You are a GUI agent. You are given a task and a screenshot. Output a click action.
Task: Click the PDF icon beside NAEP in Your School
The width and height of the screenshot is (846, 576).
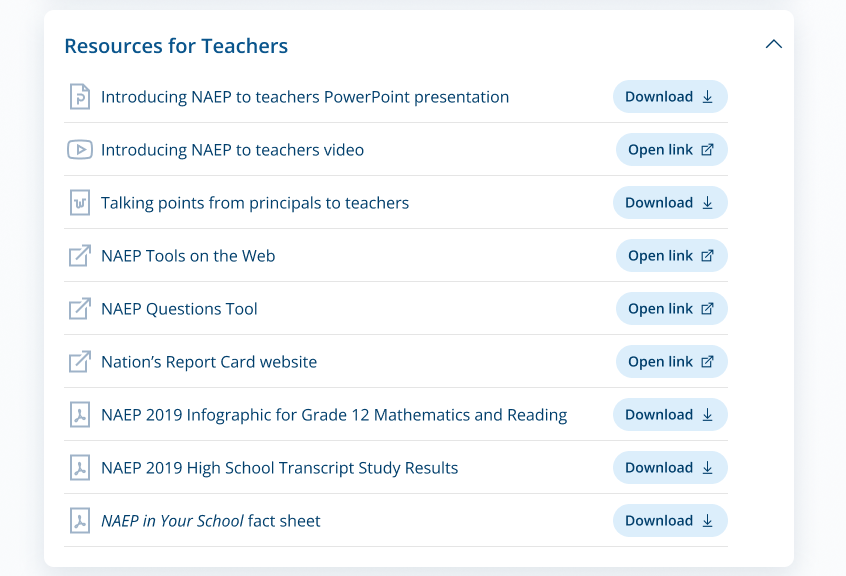79,521
